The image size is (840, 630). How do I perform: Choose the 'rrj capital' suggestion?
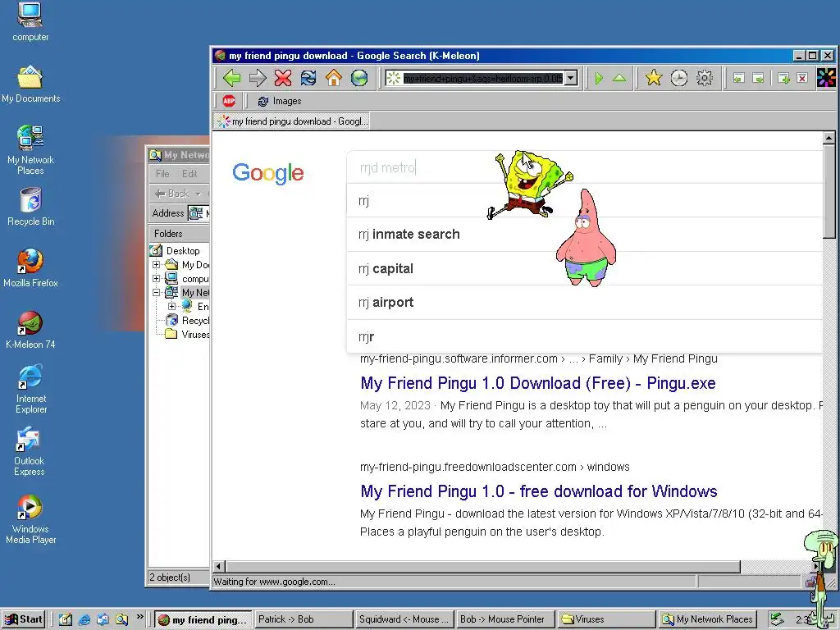click(584, 268)
